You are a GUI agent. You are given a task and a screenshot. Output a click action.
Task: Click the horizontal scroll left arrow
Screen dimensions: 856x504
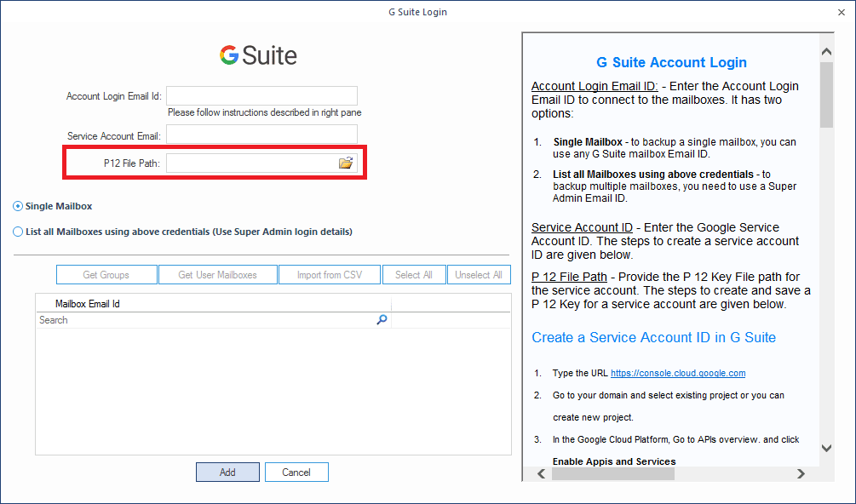pyautogui.click(x=541, y=473)
